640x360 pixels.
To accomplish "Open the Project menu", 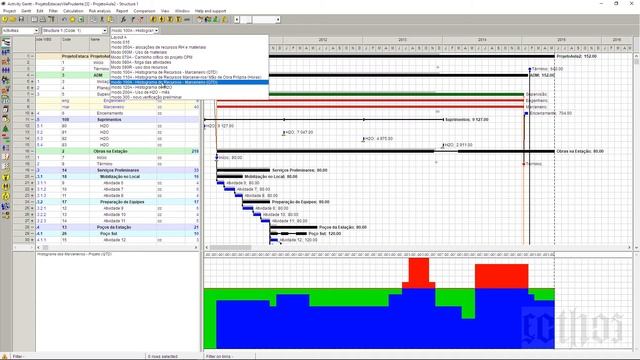I will (x=9, y=11).
